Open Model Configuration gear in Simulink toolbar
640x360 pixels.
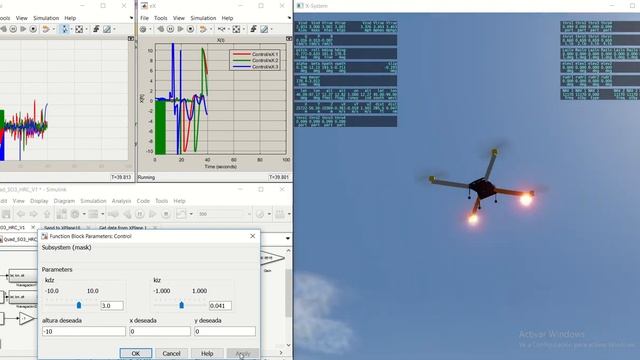(75, 214)
